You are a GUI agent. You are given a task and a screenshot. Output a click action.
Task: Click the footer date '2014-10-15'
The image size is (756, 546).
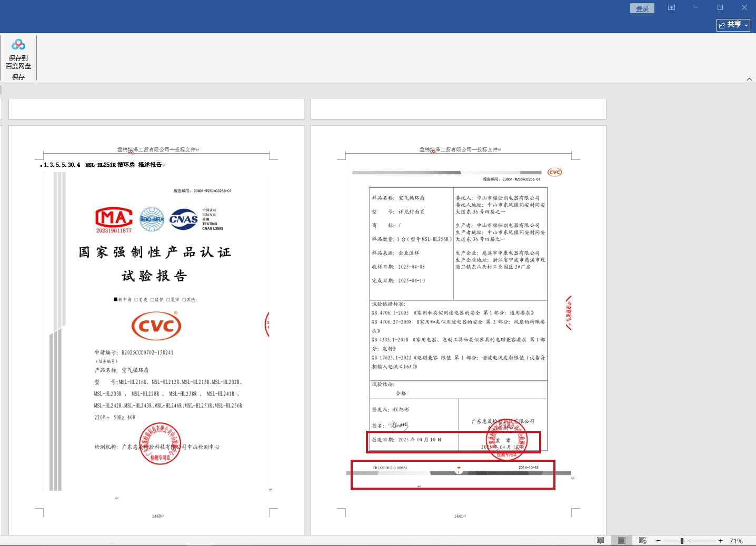tap(528, 468)
